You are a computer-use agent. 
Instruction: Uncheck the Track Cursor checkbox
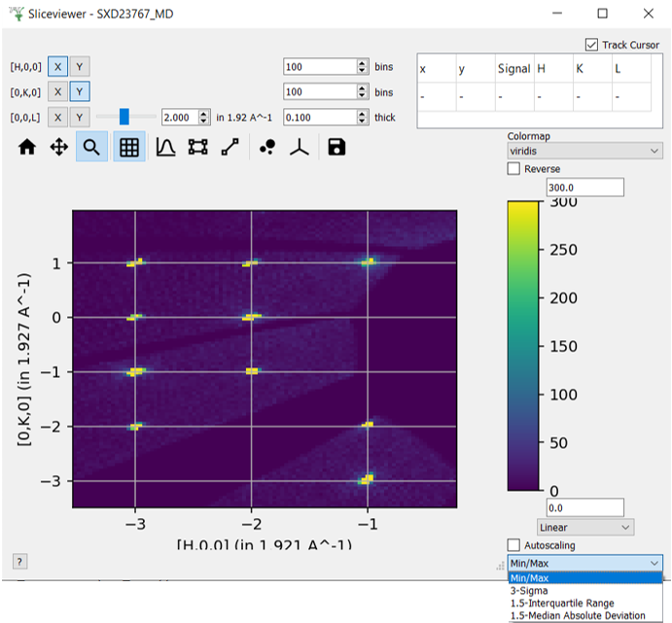pos(591,45)
